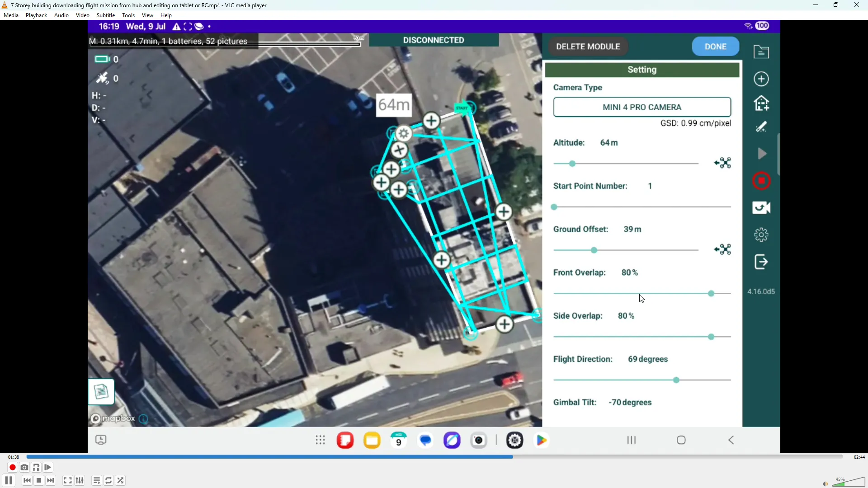The width and height of the screenshot is (868, 488).
Task: Toggle the loop playback button
Action: 108,480
